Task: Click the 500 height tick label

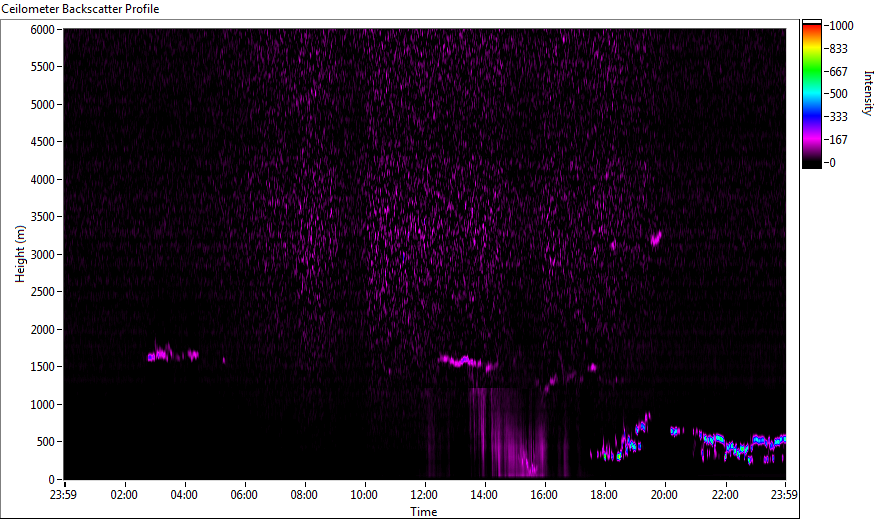Action: (46, 442)
